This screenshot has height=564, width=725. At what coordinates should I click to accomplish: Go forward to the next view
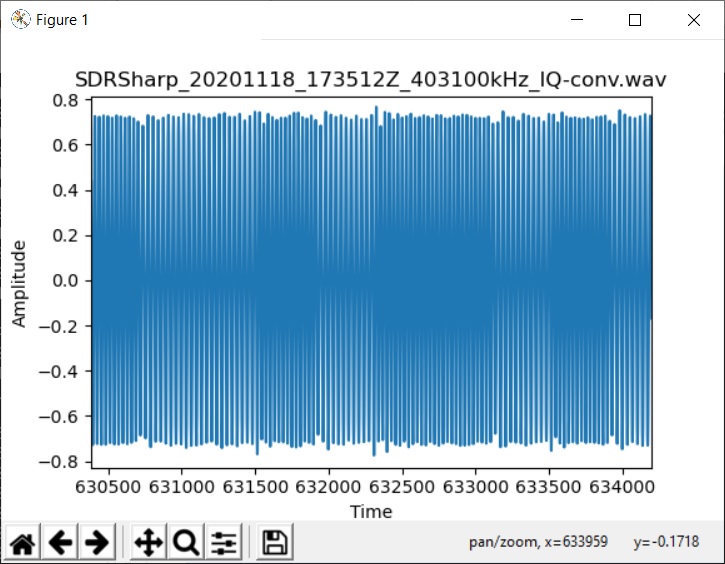(x=97, y=542)
